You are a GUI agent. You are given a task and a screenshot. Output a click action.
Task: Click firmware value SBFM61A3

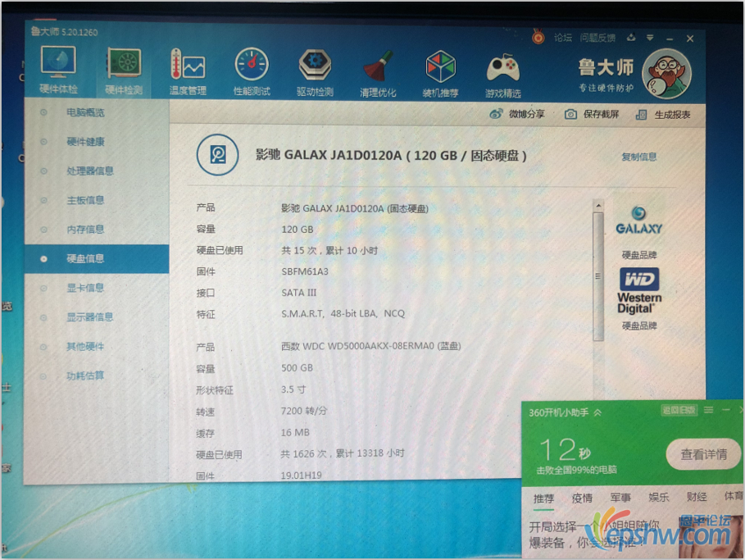click(x=305, y=271)
